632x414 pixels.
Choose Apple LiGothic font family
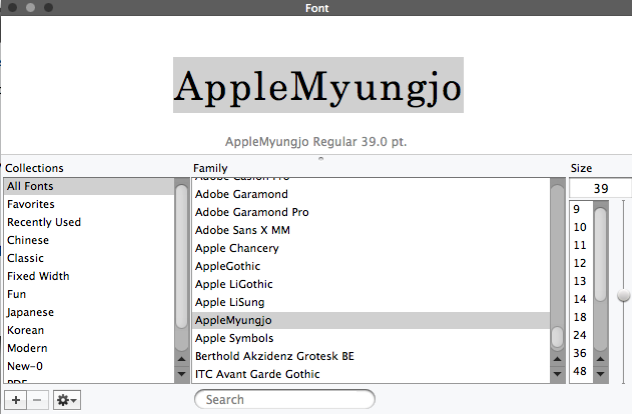click(371, 284)
